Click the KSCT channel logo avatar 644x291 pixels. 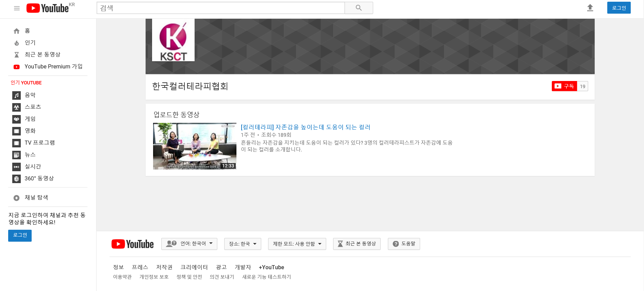173,40
